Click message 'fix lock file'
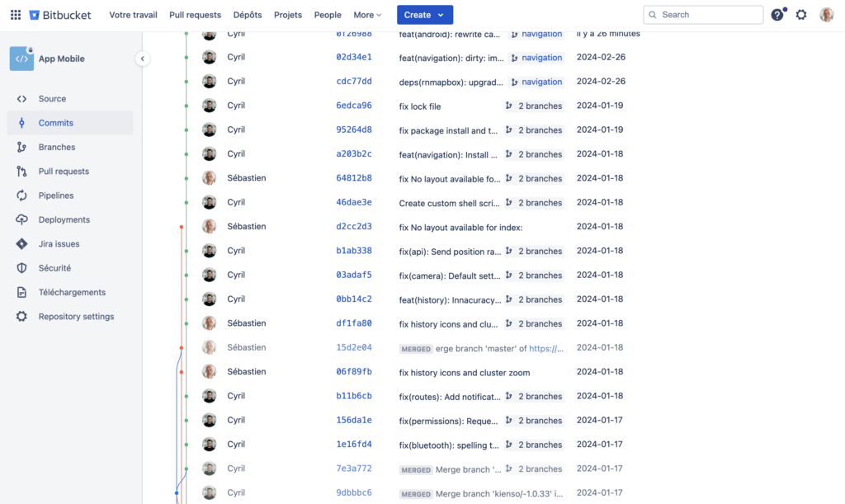845x504 pixels. (x=420, y=106)
